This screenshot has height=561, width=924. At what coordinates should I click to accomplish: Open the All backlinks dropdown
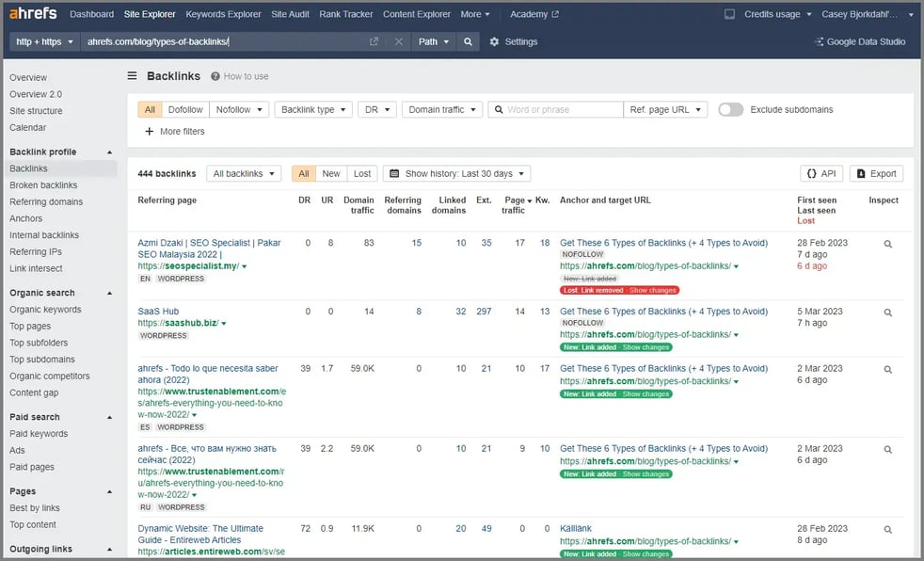(244, 174)
